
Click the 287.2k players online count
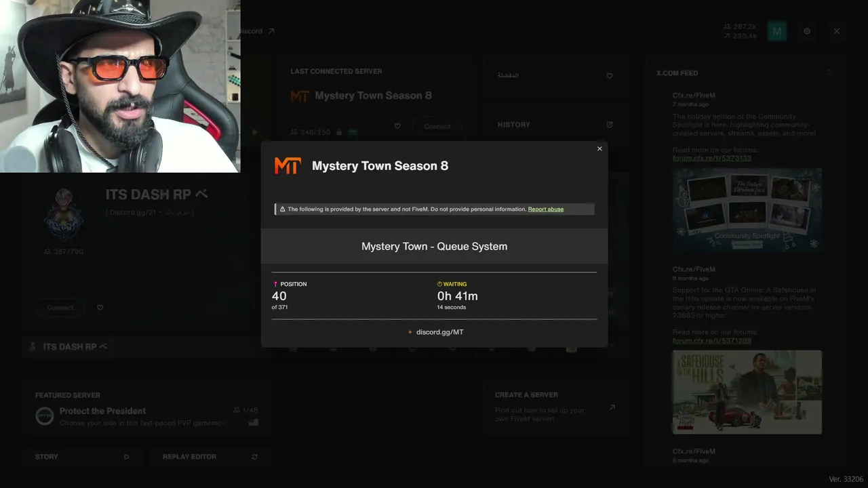point(740,27)
